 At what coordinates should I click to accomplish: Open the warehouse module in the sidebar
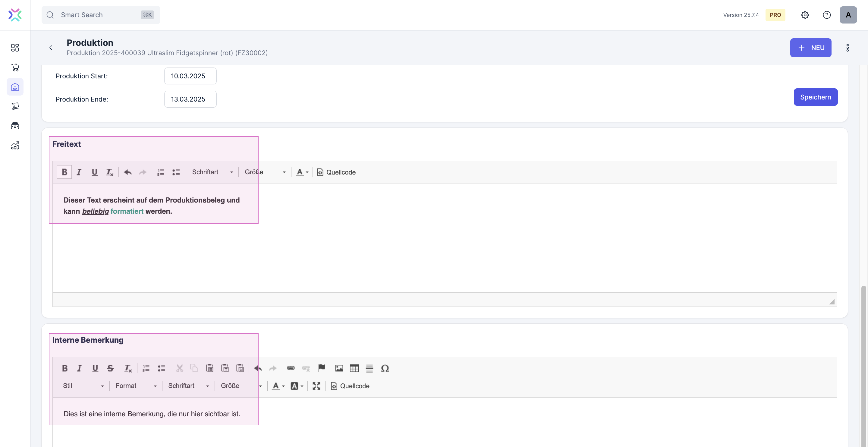point(15,87)
